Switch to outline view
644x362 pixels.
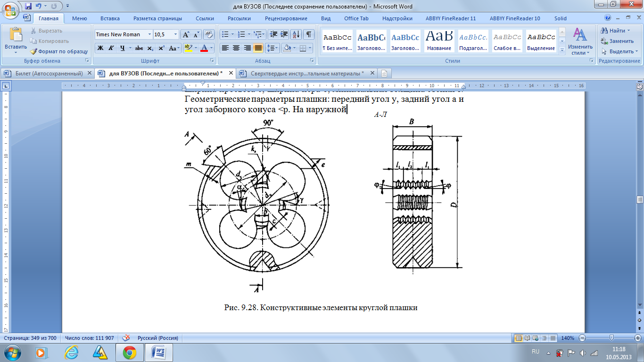[x=544, y=338]
